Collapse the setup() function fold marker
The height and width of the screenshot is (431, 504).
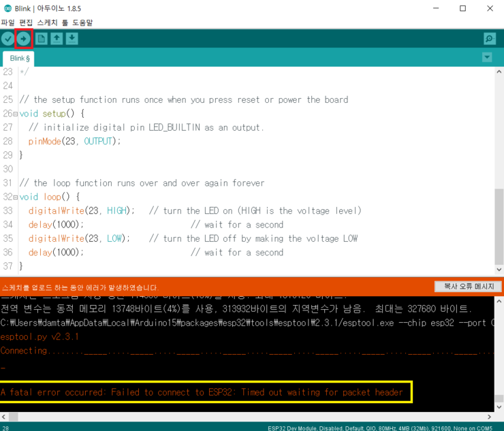click(16, 114)
